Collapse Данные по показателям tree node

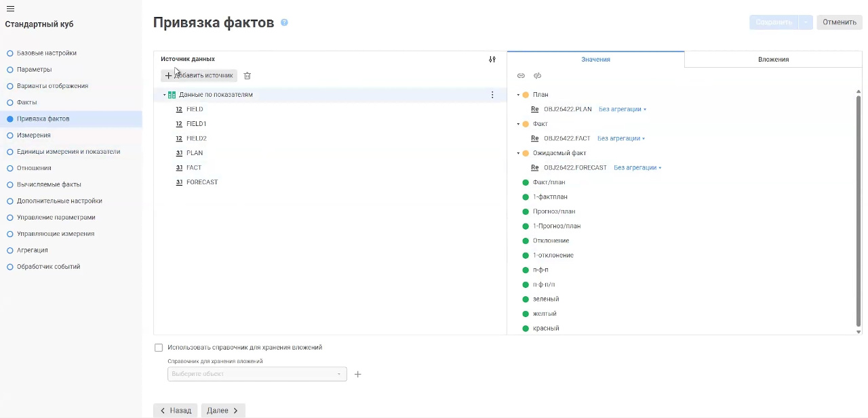[164, 95]
